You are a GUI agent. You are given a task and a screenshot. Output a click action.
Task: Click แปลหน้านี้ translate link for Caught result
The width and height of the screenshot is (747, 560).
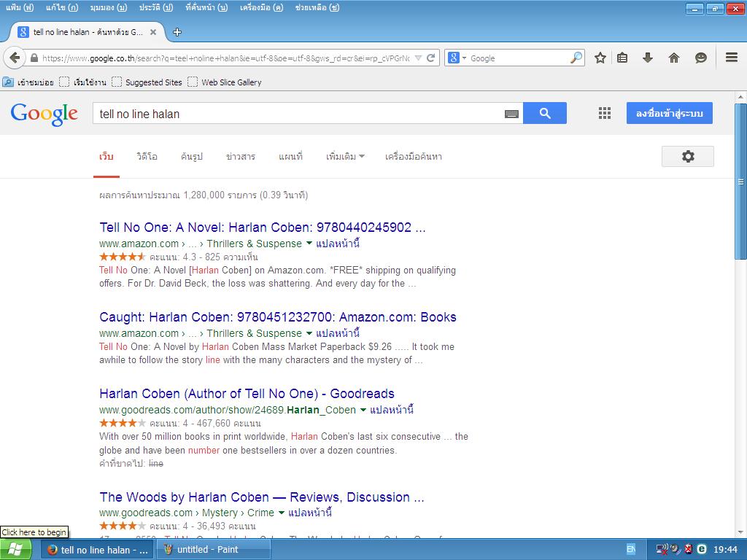338,332
